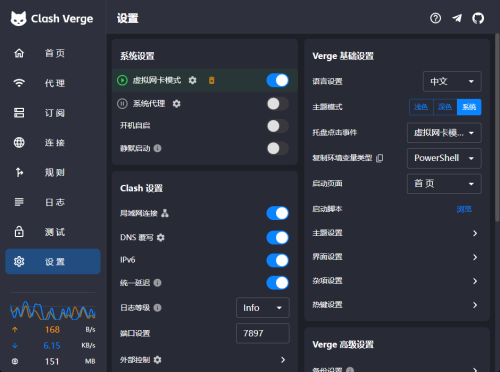The height and width of the screenshot is (372, 500).
Task: Expand 热键设置 row
Action: 397,305
